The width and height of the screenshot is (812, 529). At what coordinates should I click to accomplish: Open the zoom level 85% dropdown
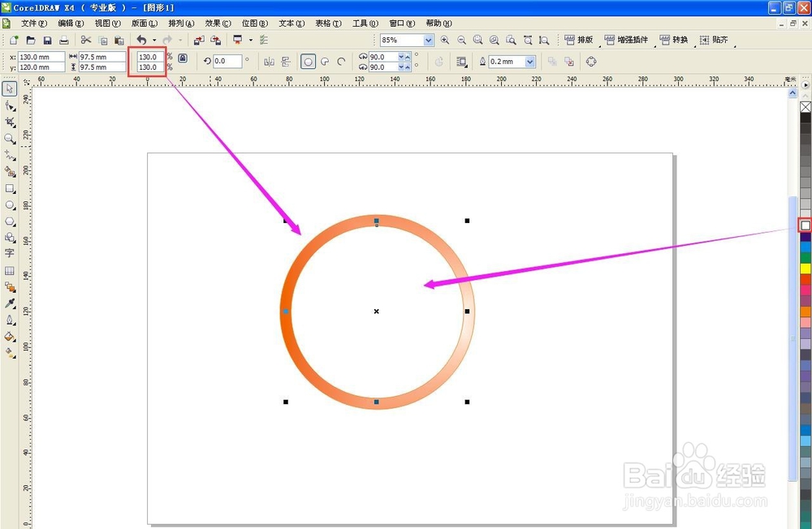[428, 40]
